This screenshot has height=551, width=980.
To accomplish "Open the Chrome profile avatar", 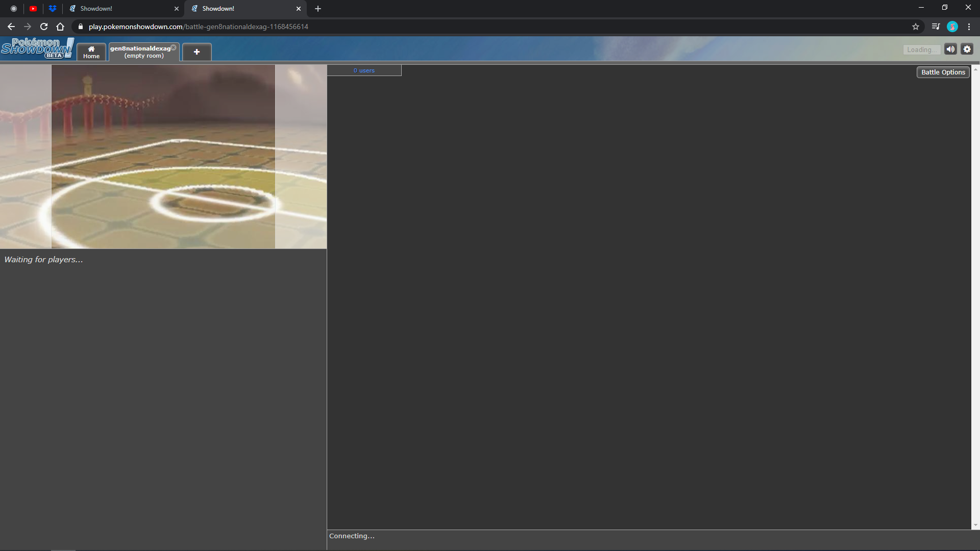I will coord(952,27).
